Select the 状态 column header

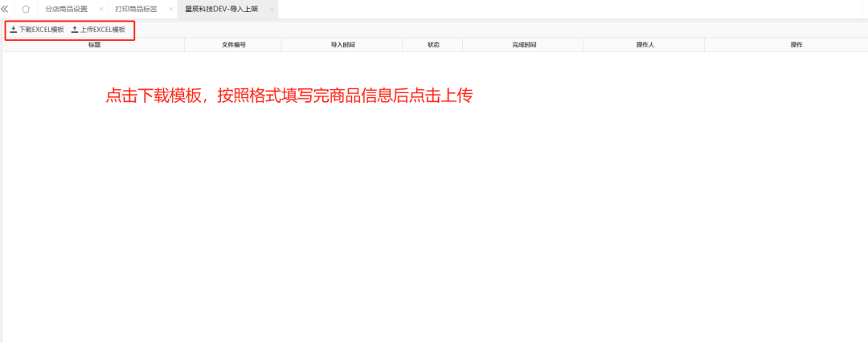(x=433, y=45)
